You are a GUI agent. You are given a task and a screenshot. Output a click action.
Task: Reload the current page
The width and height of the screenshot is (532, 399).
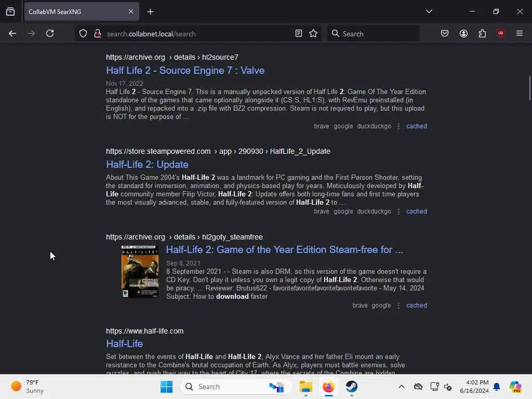50,33
